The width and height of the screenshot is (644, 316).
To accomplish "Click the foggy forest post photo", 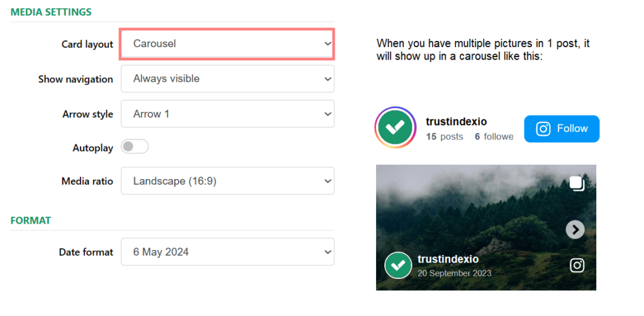I will [478, 207].
